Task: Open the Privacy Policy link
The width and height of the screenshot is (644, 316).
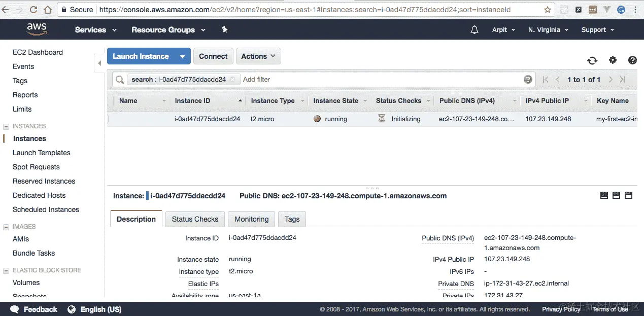Action: 561,309
